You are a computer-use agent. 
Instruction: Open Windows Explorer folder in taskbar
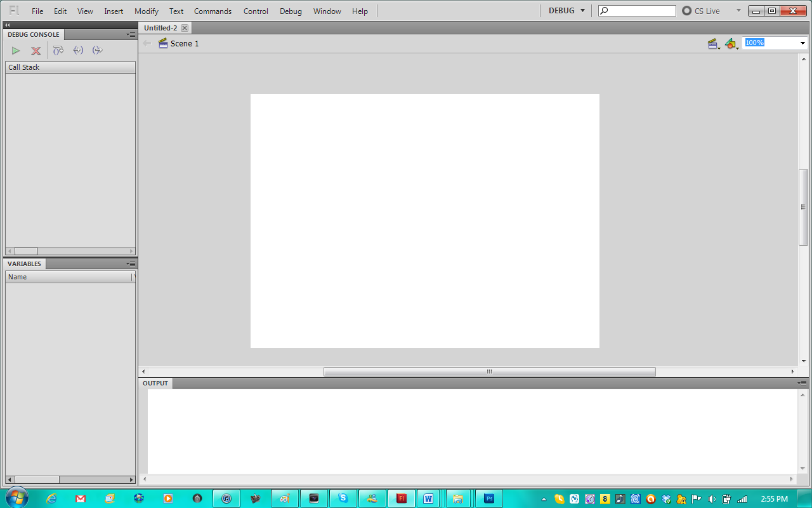(458, 498)
